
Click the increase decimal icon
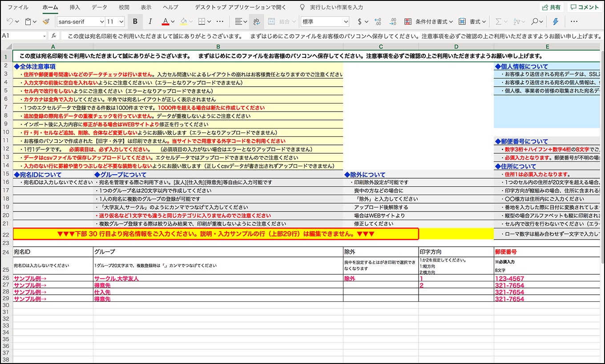pyautogui.click(x=392, y=21)
